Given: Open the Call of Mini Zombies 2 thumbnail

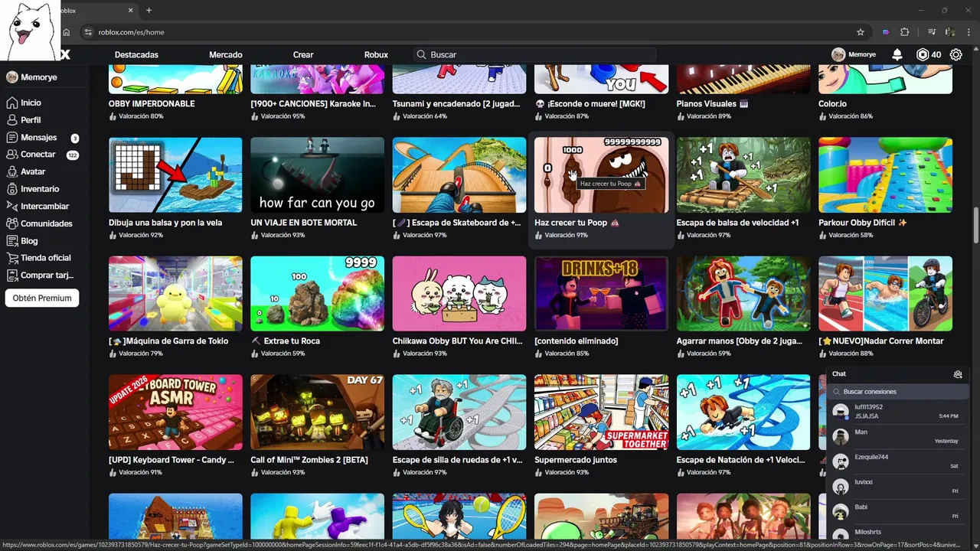Looking at the screenshot, I should click(x=317, y=412).
